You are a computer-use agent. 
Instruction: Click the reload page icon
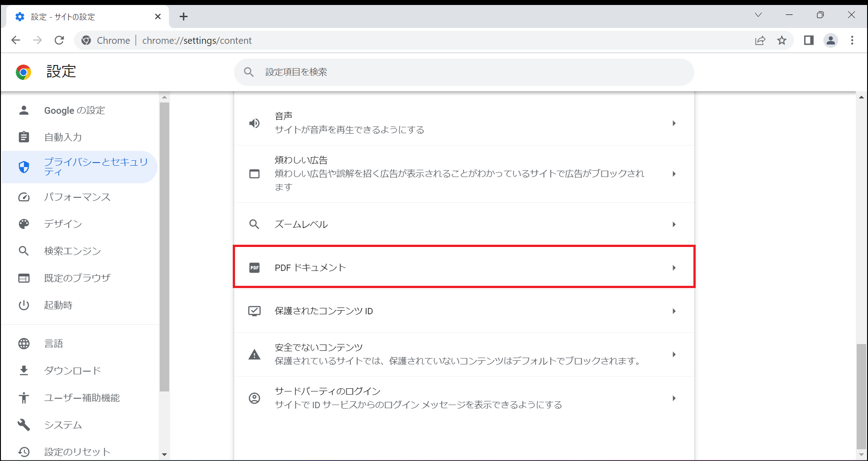coord(59,40)
